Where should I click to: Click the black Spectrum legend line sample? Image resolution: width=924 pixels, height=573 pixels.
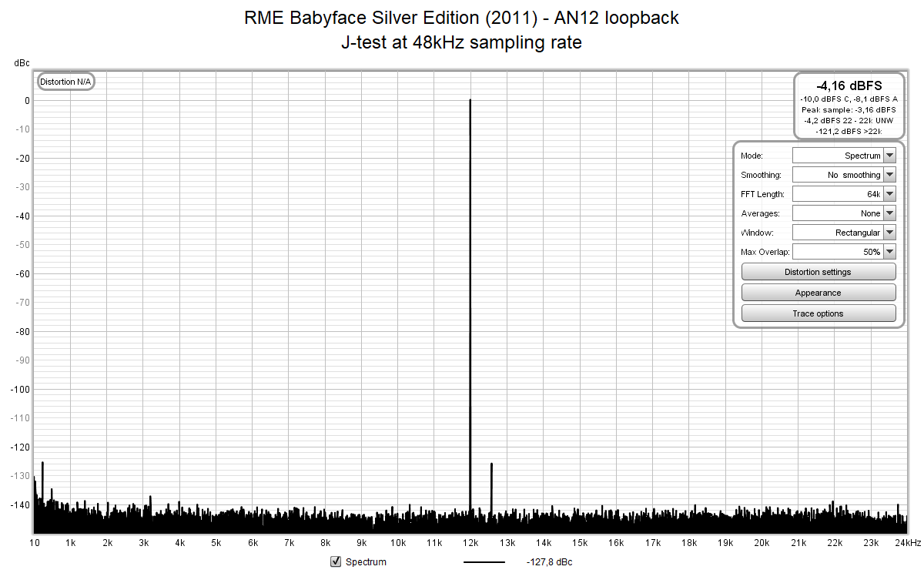coord(484,562)
